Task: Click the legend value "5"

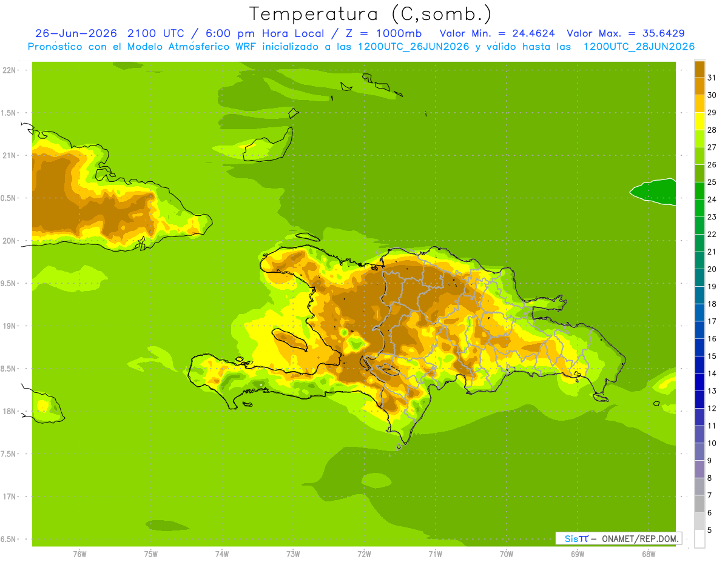Action: 710,530
